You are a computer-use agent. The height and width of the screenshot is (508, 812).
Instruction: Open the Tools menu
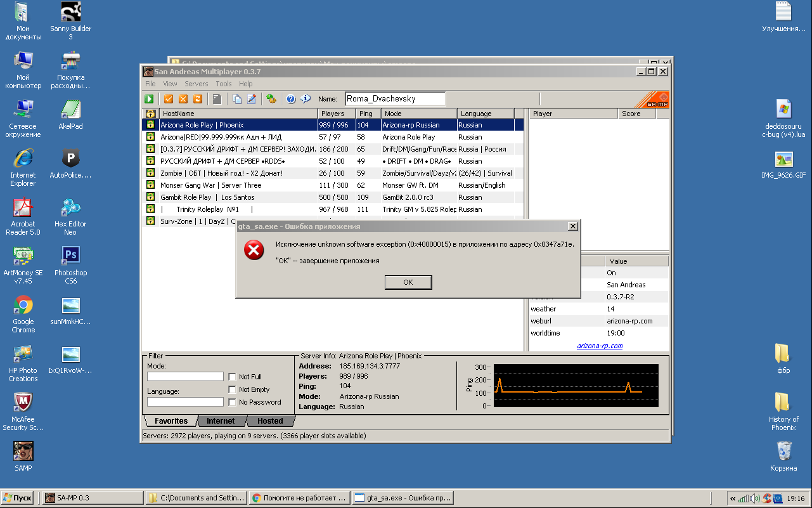[224, 84]
